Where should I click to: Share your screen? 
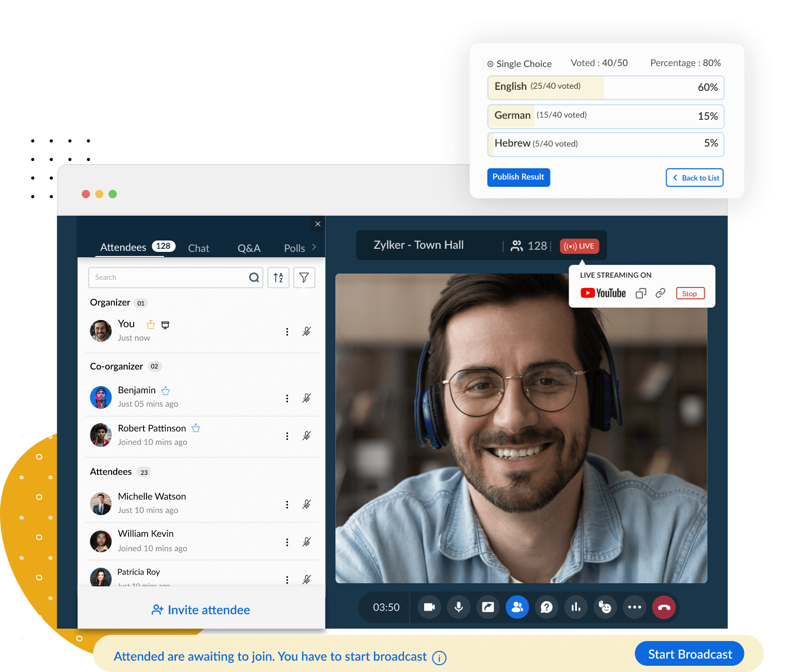(x=488, y=607)
